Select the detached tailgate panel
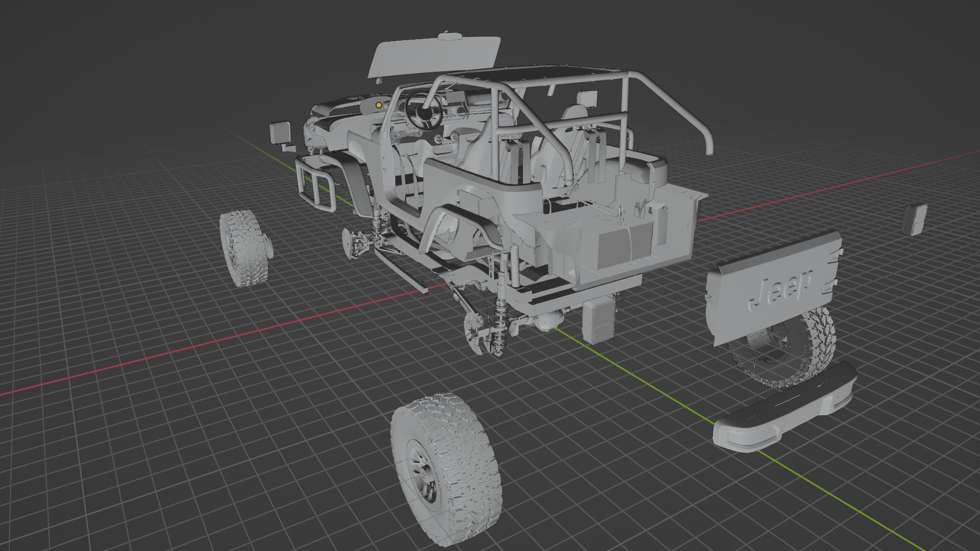The image size is (980, 551). point(773,288)
